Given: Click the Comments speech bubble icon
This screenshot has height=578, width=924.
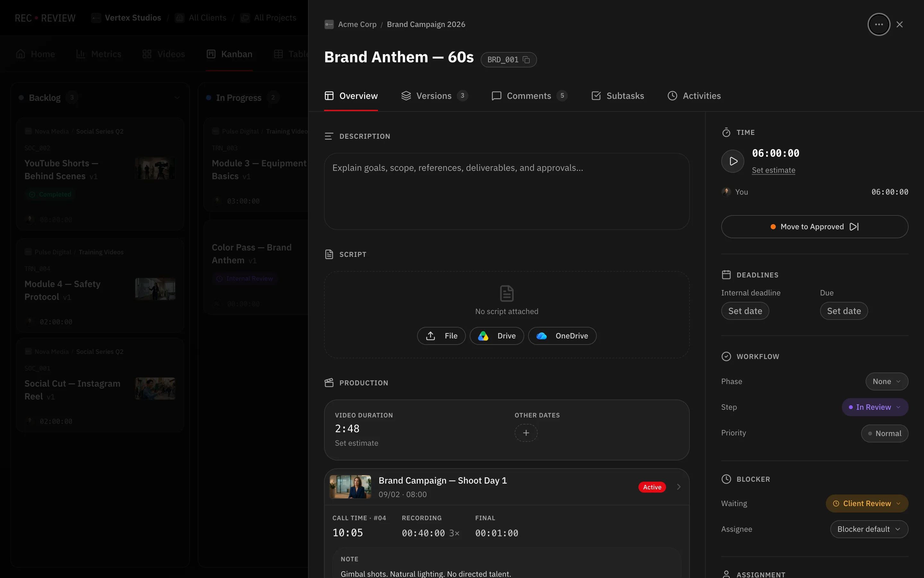Looking at the screenshot, I should click(x=496, y=96).
